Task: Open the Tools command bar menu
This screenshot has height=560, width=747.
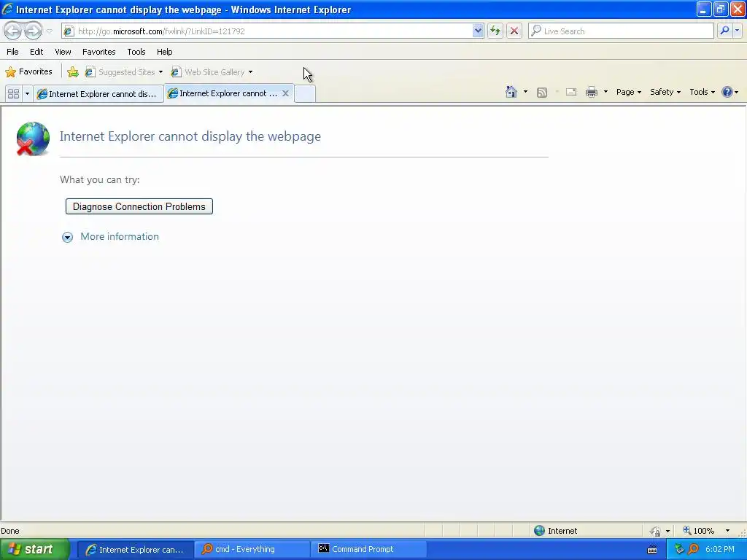Action: (x=703, y=92)
